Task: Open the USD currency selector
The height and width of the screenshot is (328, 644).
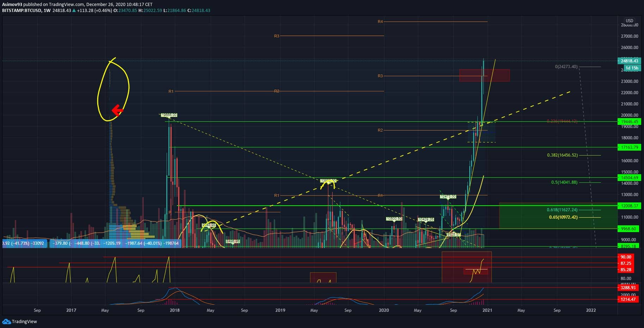Action: pos(629,21)
